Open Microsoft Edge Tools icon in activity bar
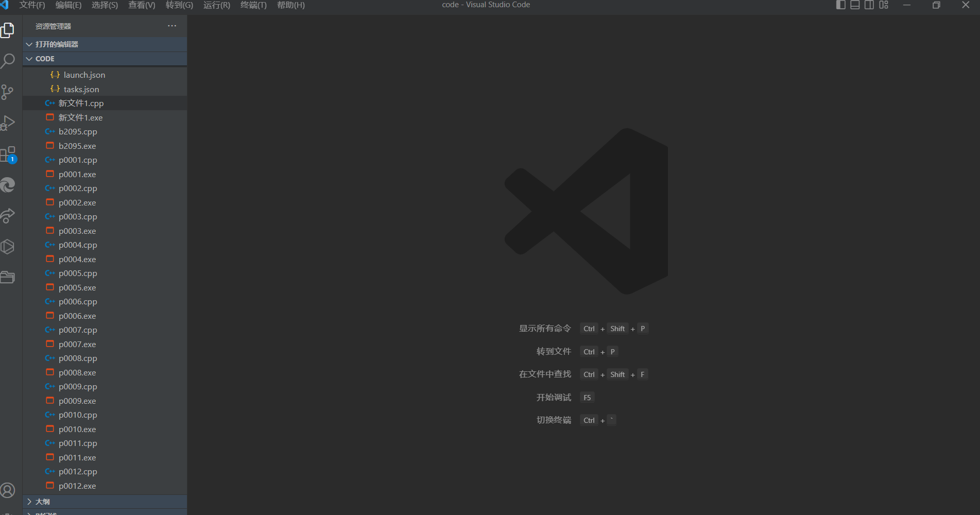 8,185
